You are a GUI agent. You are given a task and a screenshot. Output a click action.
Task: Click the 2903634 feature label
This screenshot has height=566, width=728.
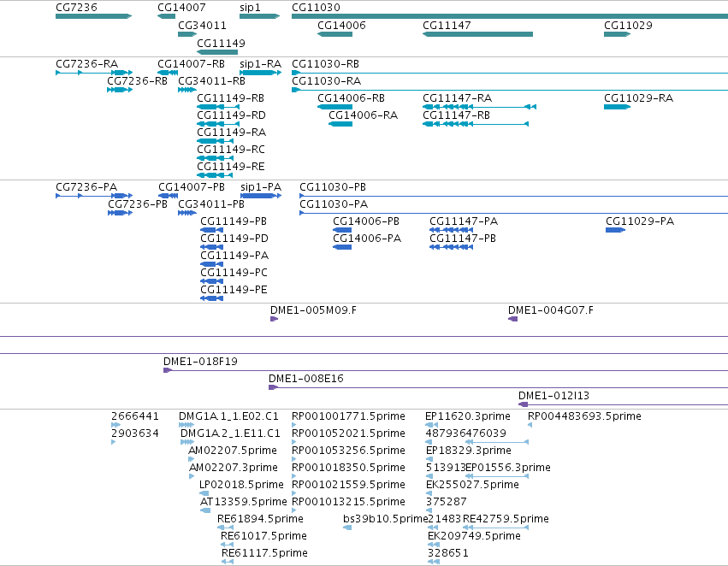[x=135, y=433]
